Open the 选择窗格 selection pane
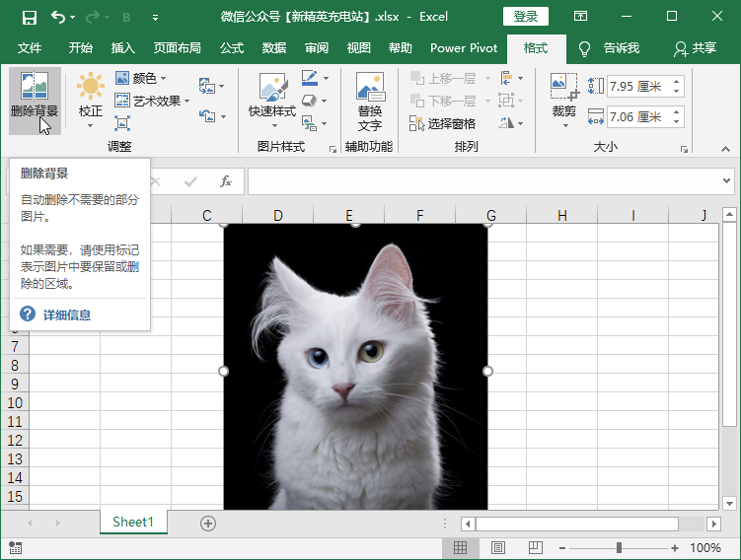 click(442, 123)
